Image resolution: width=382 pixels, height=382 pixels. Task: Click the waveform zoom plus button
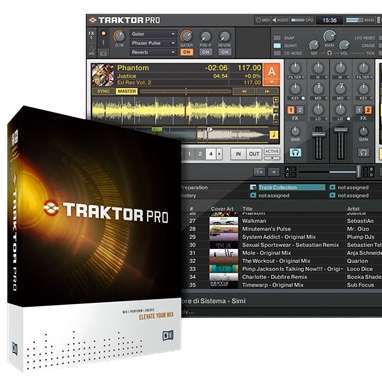point(276,100)
